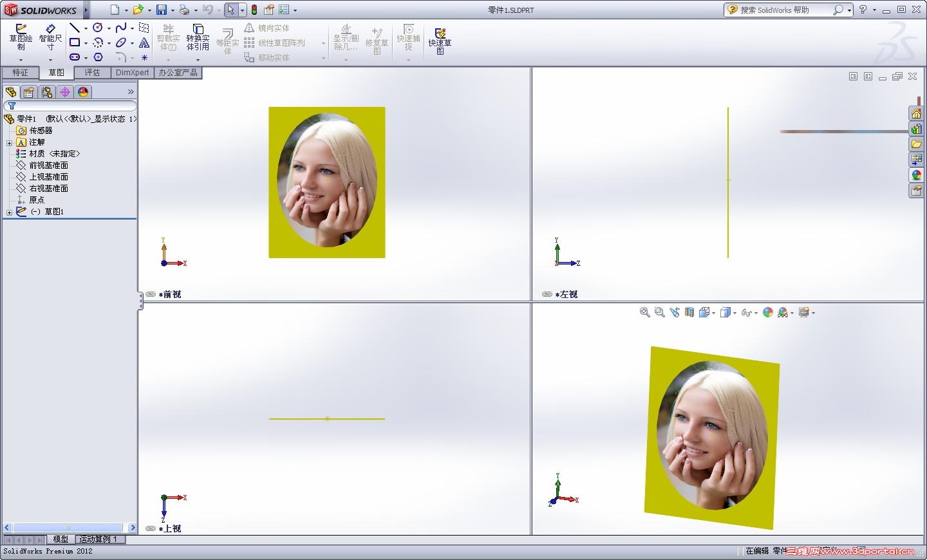This screenshot has height=560, width=927.
Task: Open the Line tool dropdown arrow
Action: (x=86, y=28)
